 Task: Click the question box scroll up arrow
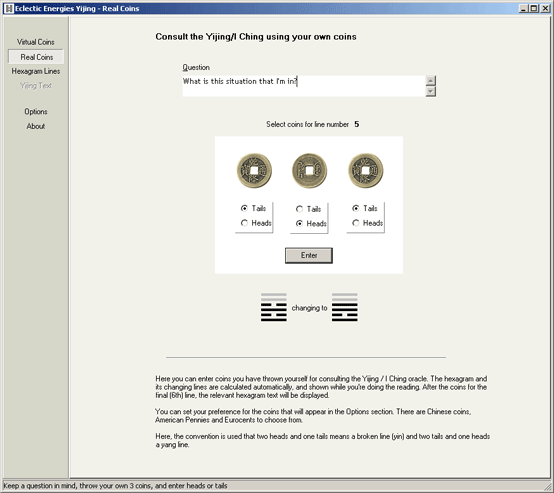[430, 81]
